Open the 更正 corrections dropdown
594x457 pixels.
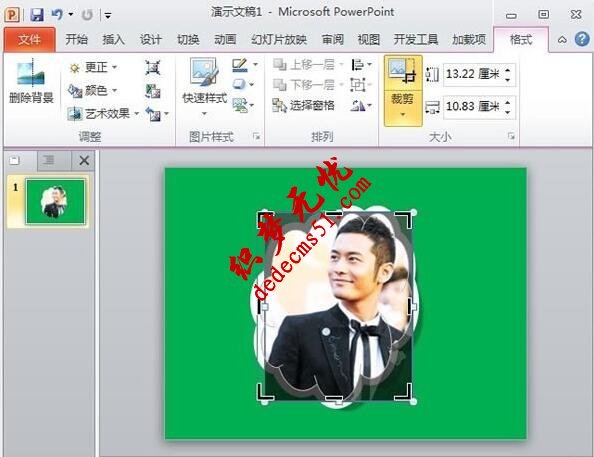point(93,68)
